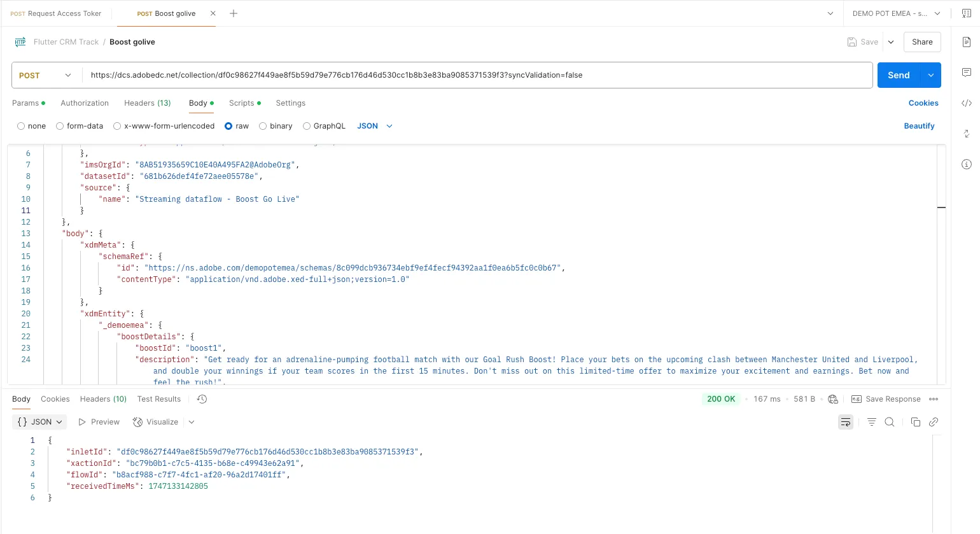The image size is (980, 534).
Task: Click the blue Send button
Action: (x=899, y=75)
